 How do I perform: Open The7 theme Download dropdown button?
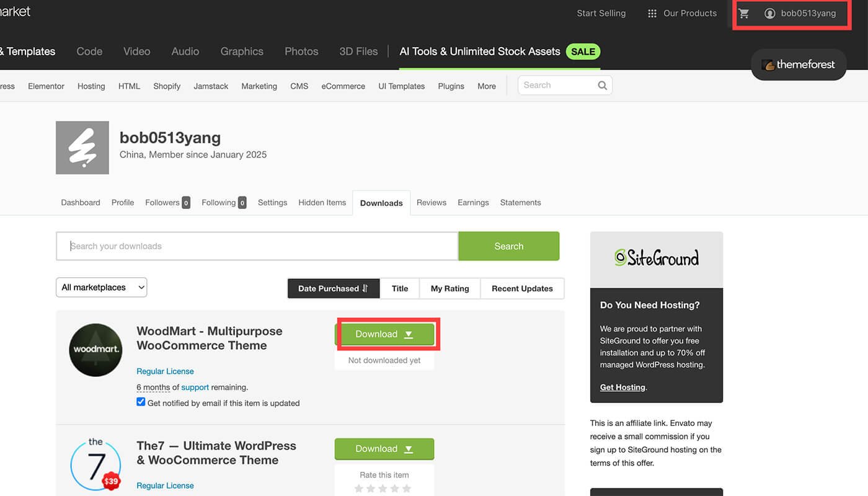click(x=384, y=449)
